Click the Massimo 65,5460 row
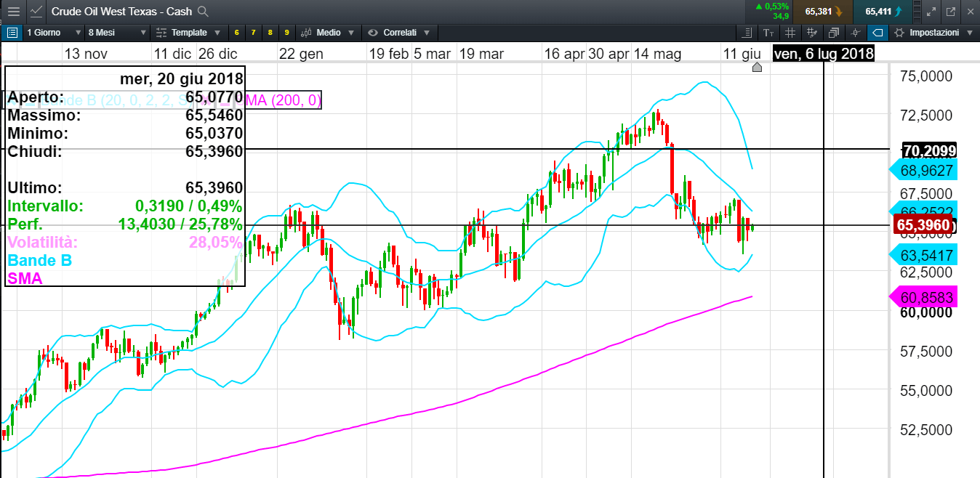Viewport: 980px width, 478px height. click(x=125, y=115)
